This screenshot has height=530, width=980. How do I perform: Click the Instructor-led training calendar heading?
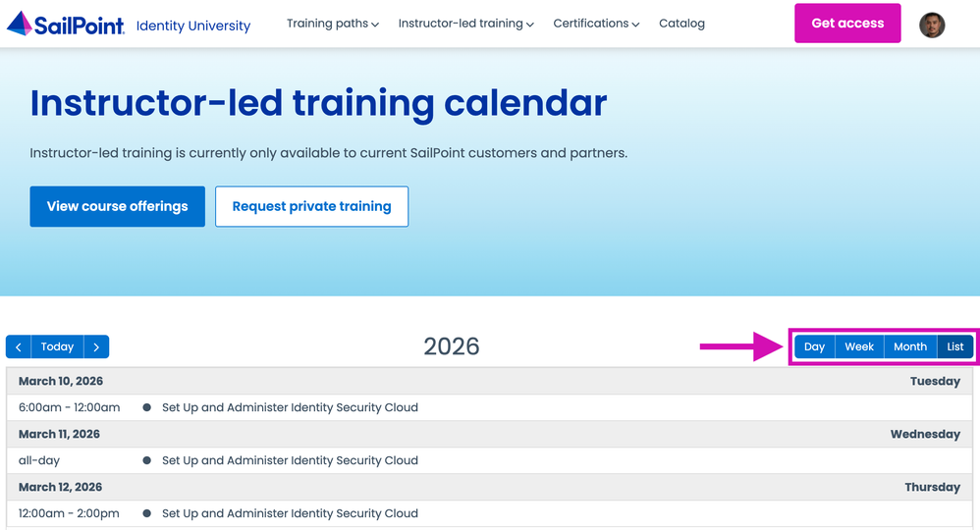(x=318, y=103)
